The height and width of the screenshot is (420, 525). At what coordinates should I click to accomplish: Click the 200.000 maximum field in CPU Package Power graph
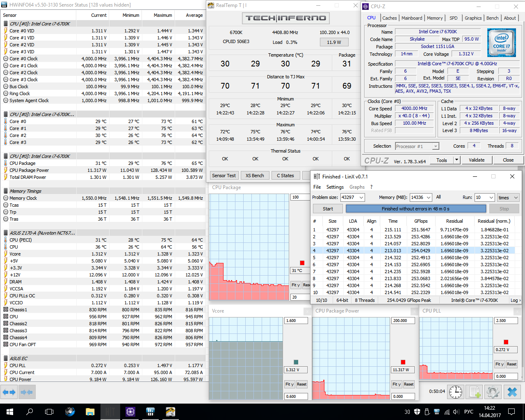click(x=403, y=321)
